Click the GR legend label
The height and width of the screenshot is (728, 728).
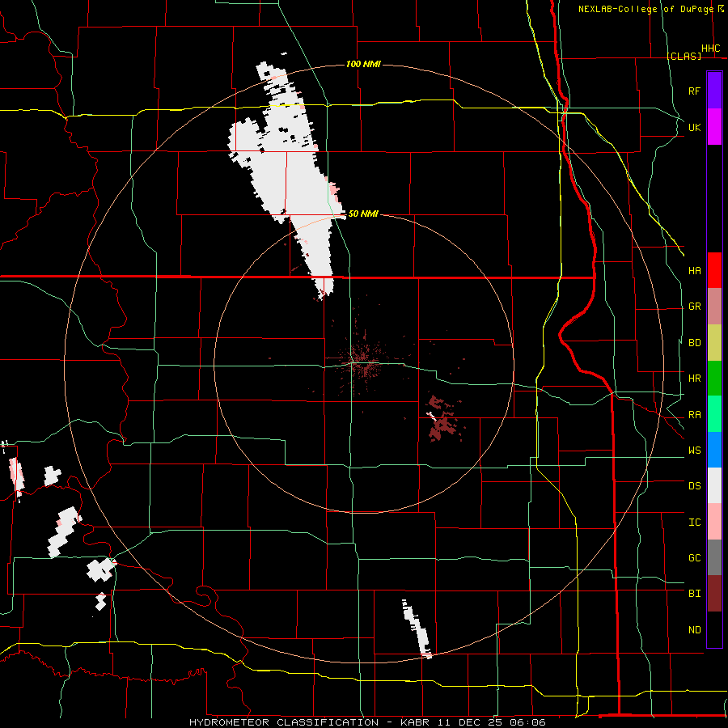pos(694,307)
